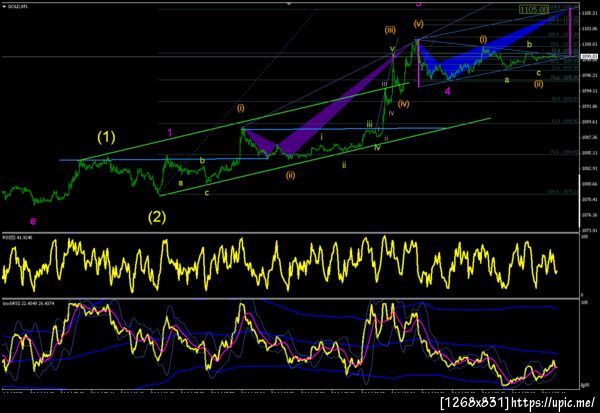Select the orange (v) wave label
The image size is (600, 413).
pyautogui.click(x=419, y=24)
